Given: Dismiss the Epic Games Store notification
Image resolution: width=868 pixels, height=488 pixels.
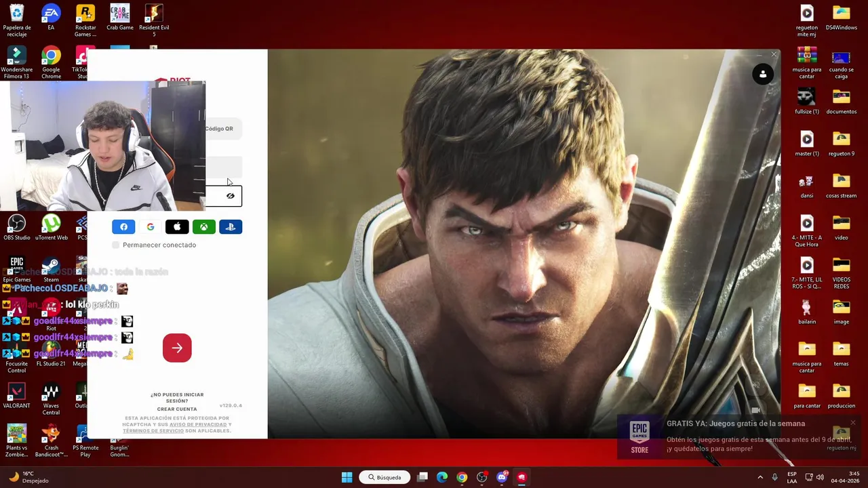Looking at the screenshot, I should pos(853,424).
